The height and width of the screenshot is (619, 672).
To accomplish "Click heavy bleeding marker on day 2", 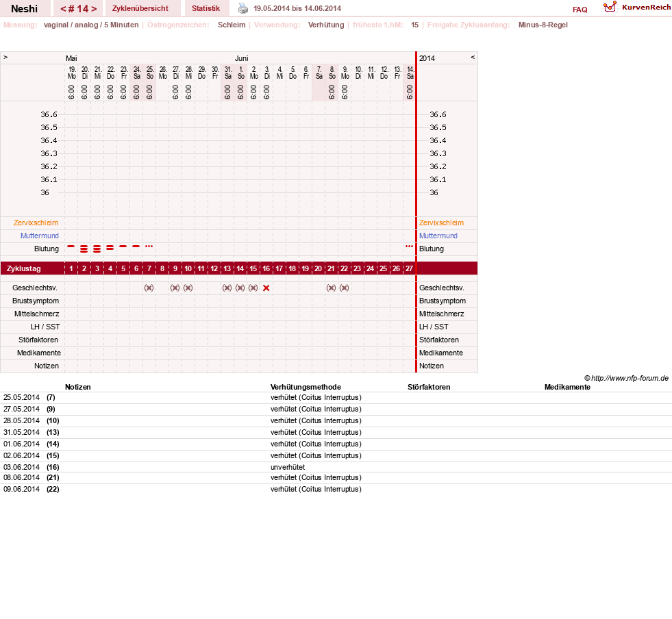I will pos(84,249).
